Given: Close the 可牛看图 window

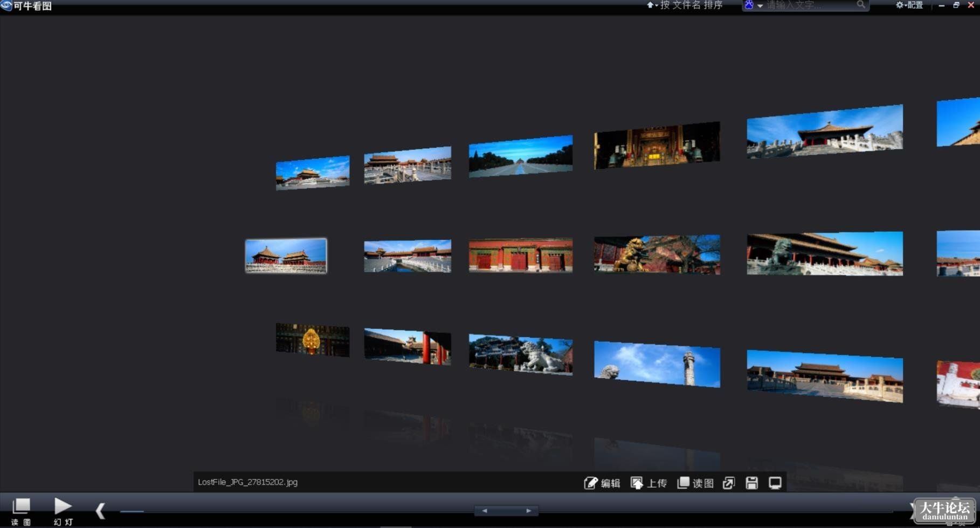Looking at the screenshot, I should click(x=971, y=5).
